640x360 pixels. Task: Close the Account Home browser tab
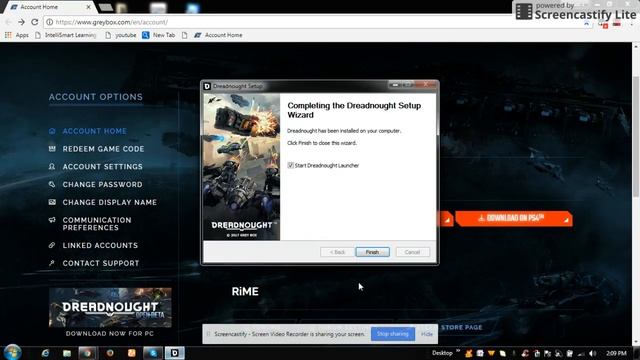point(89,7)
